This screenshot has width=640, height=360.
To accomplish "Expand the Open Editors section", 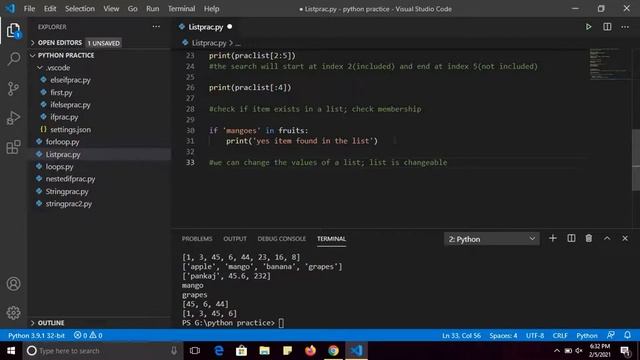I will (x=99, y=43).
